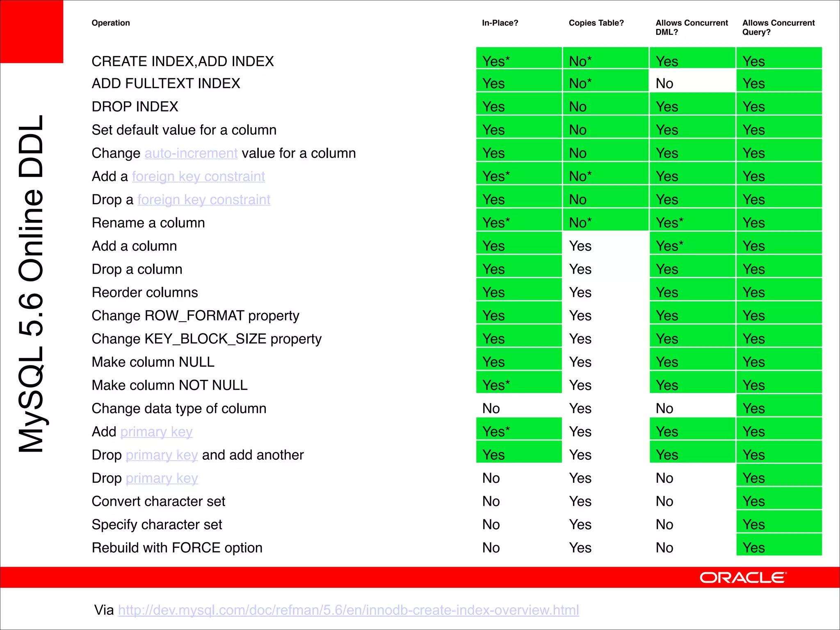
Task: Click the auto-increment hyperlink
Action: point(191,153)
